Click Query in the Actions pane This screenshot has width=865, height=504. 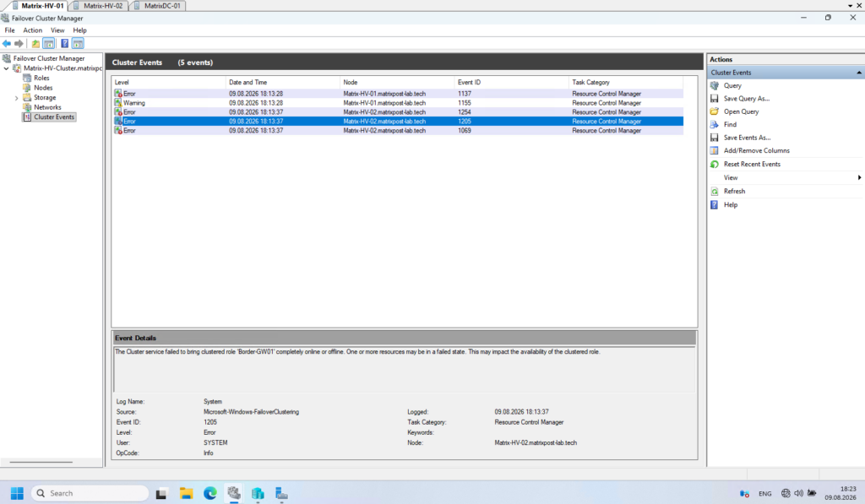(732, 85)
